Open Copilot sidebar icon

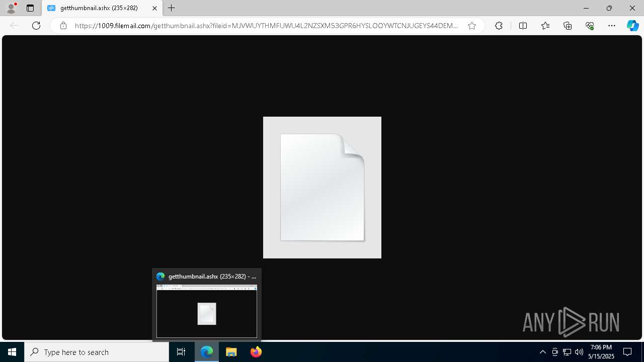tap(633, 26)
